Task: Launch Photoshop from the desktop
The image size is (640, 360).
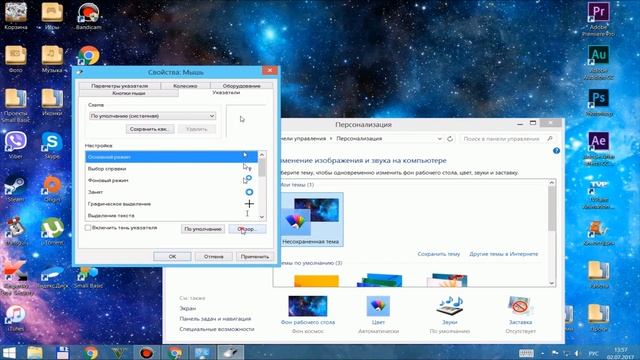Action: tap(598, 102)
